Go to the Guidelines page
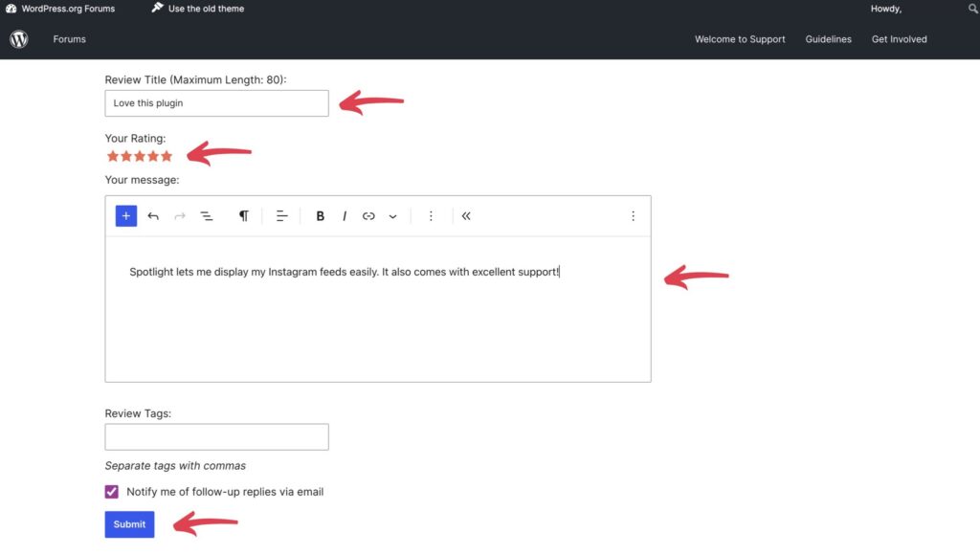 click(x=828, y=39)
